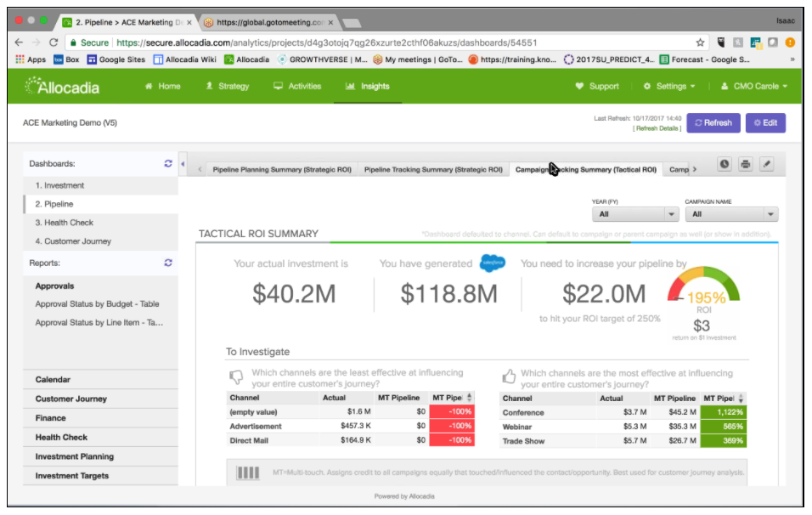
Task: Click the pencil edit icon
Action: click(x=766, y=164)
